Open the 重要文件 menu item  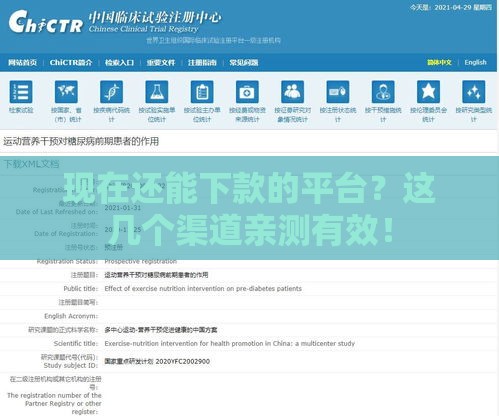[161, 62]
